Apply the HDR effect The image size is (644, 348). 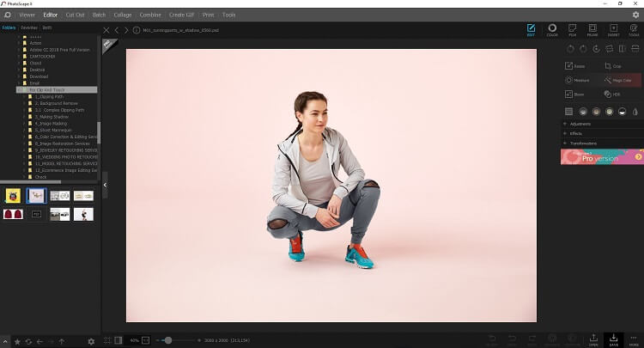coord(611,94)
